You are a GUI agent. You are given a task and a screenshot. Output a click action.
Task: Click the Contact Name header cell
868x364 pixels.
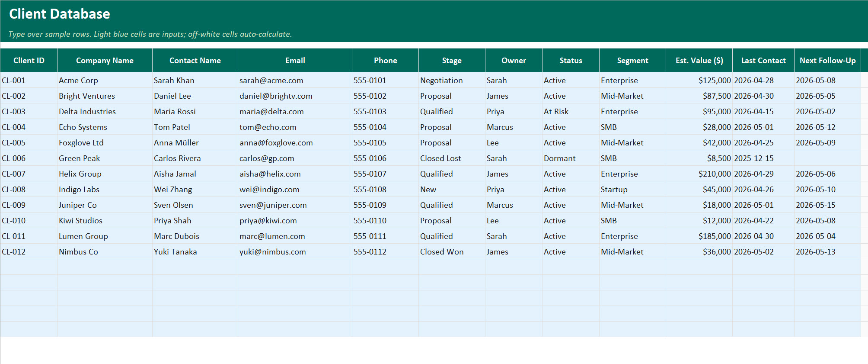tap(195, 61)
